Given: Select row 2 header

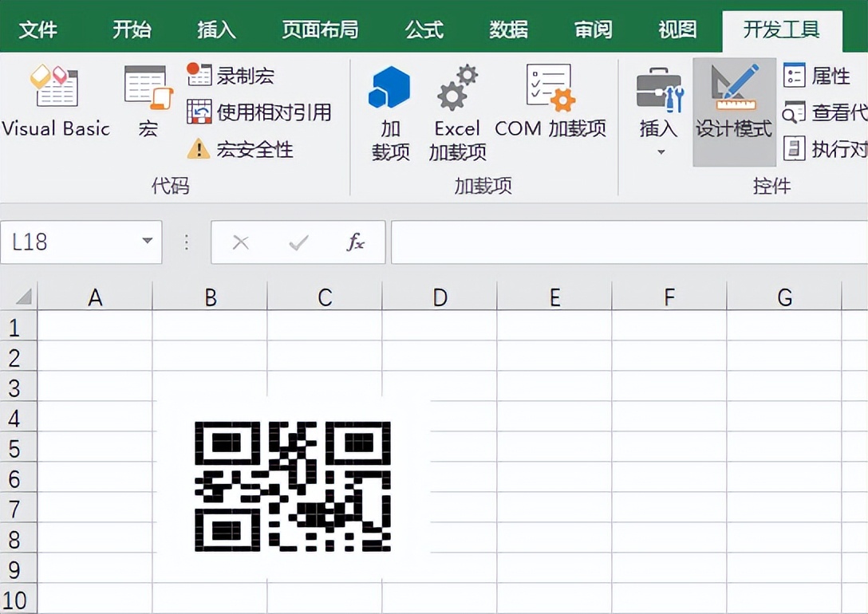Looking at the screenshot, I should [x=18, y=356].
